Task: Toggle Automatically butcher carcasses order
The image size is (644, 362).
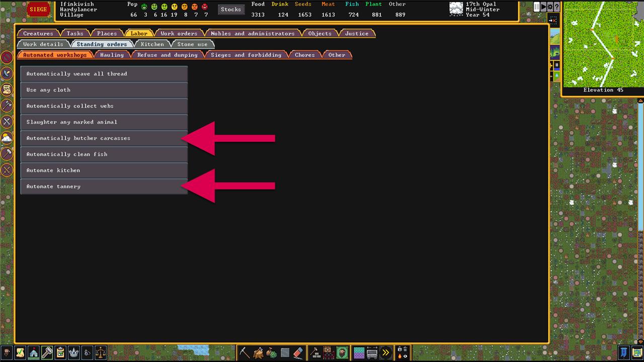Action: coord(104,138)
